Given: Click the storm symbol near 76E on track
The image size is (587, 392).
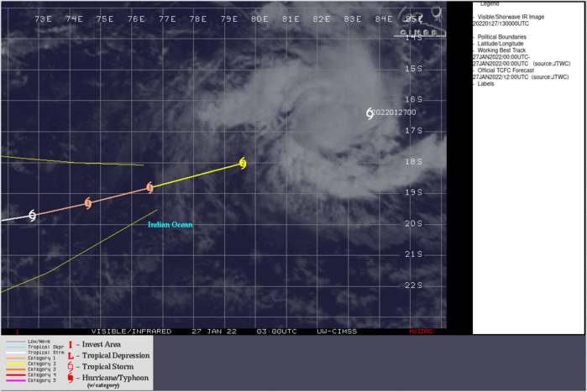Looking at the screenshot, I should point(149,188).
